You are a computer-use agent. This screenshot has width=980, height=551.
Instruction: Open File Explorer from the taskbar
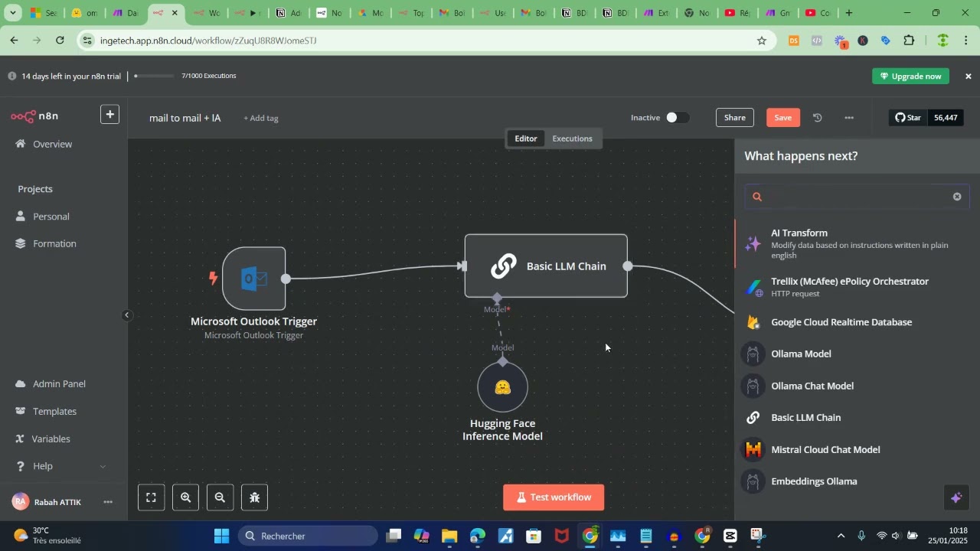coord(449,536)
